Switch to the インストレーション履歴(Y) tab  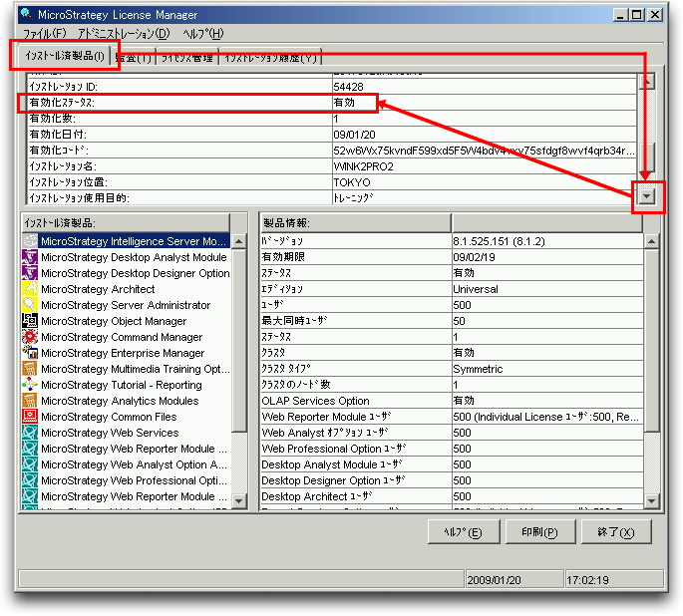(x=271, y=58)
